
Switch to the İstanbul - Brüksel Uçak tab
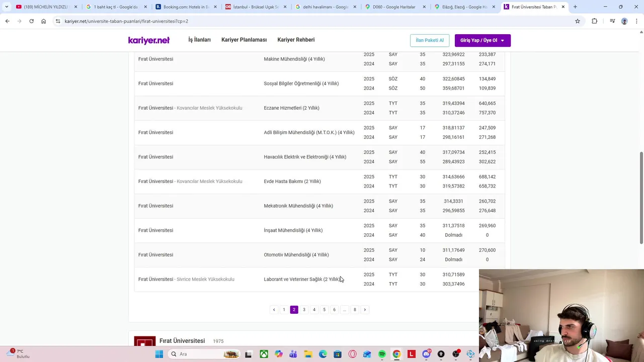click(255, 7)
